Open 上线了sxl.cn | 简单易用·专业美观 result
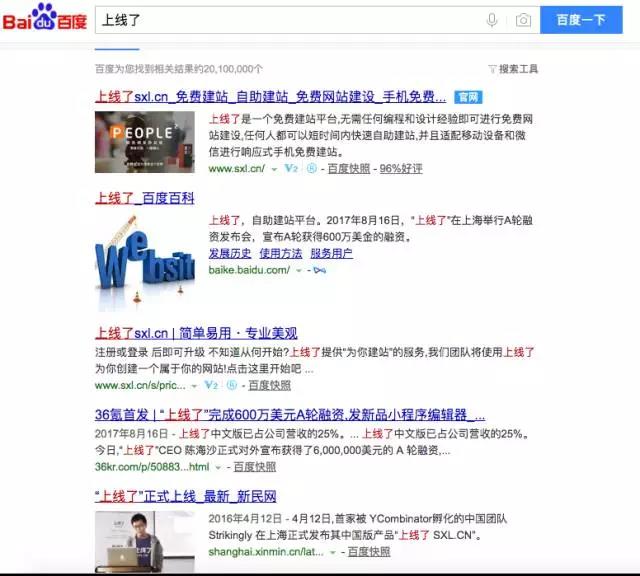 [196, 334]
